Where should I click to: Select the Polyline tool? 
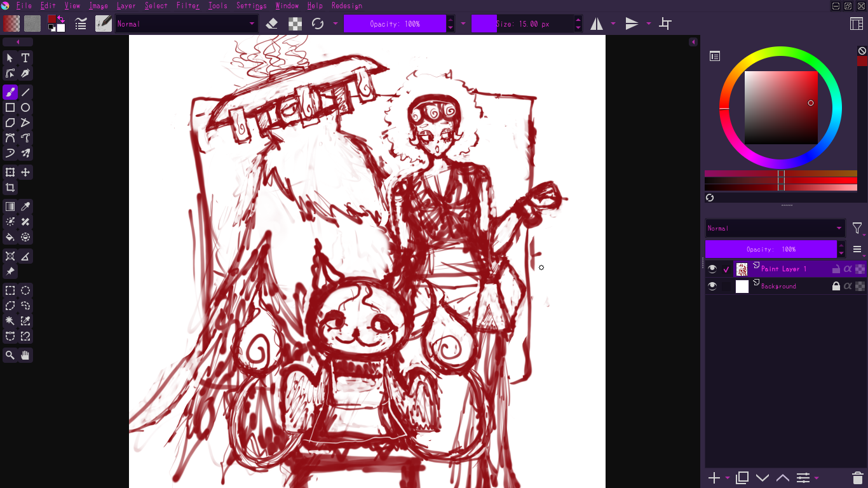[25, 123]
